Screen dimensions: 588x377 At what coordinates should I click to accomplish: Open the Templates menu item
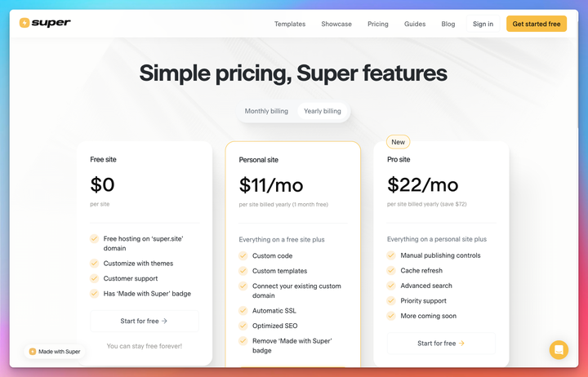(x=290, y=24)
